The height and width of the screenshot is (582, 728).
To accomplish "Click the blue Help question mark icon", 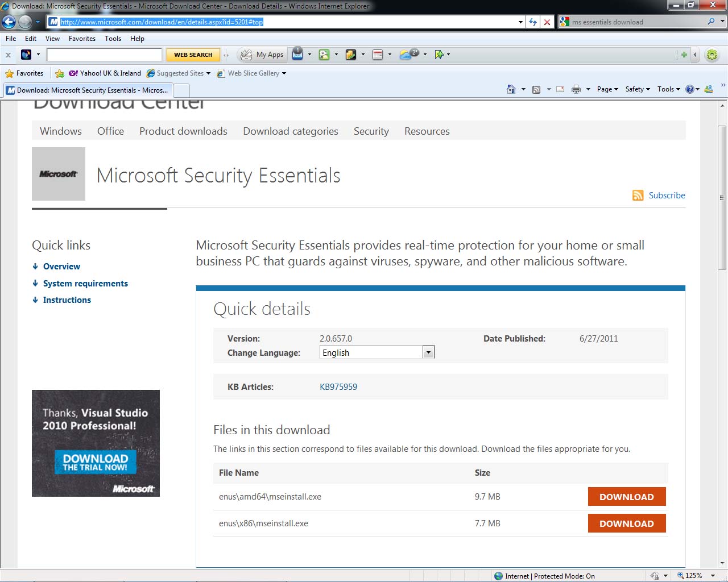I will pyautogui.click(x=690, y=89).
